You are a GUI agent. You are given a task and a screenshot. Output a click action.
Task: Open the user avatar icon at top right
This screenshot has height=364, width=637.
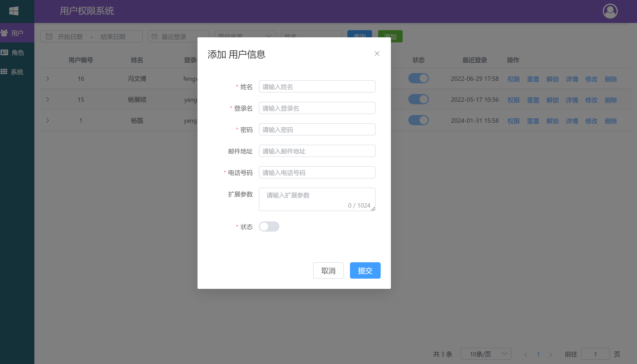pyautogui.click(x=610, y=11)
